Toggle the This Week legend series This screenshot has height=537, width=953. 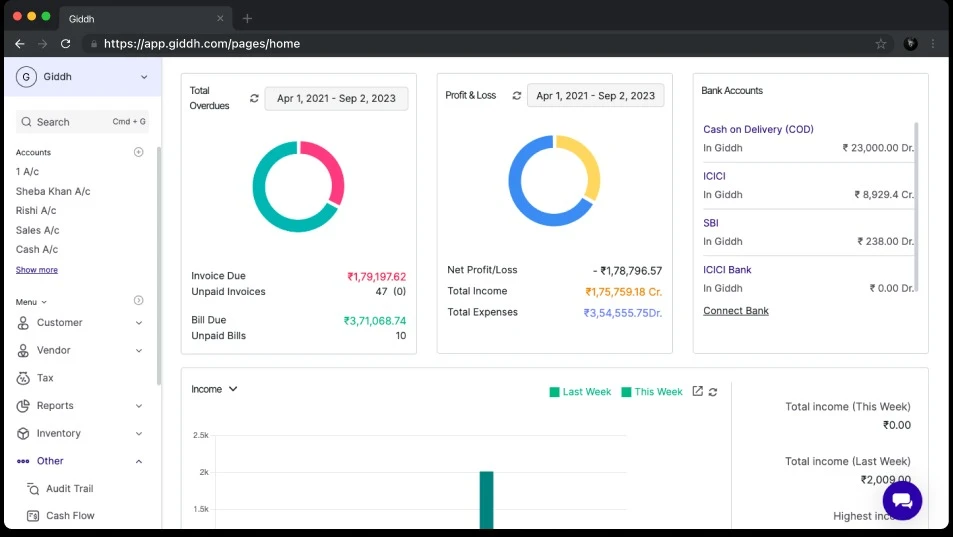tap(651, 392)
